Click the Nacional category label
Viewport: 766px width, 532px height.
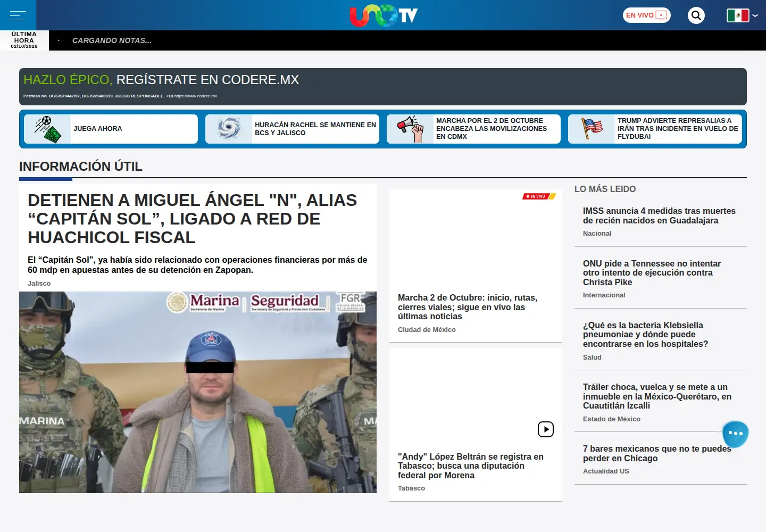[597, 234]
